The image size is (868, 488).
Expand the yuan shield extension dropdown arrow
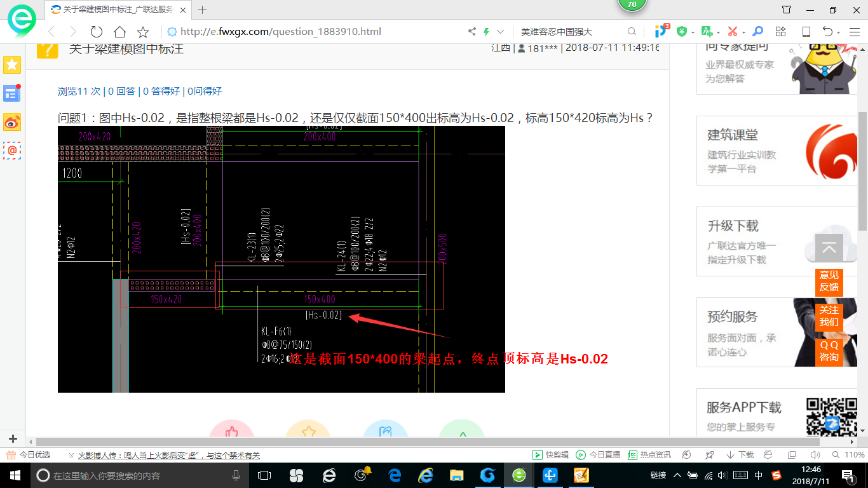693,32
